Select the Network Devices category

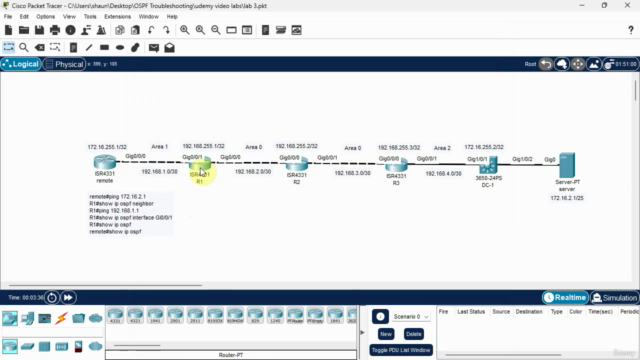click(10, 318)
